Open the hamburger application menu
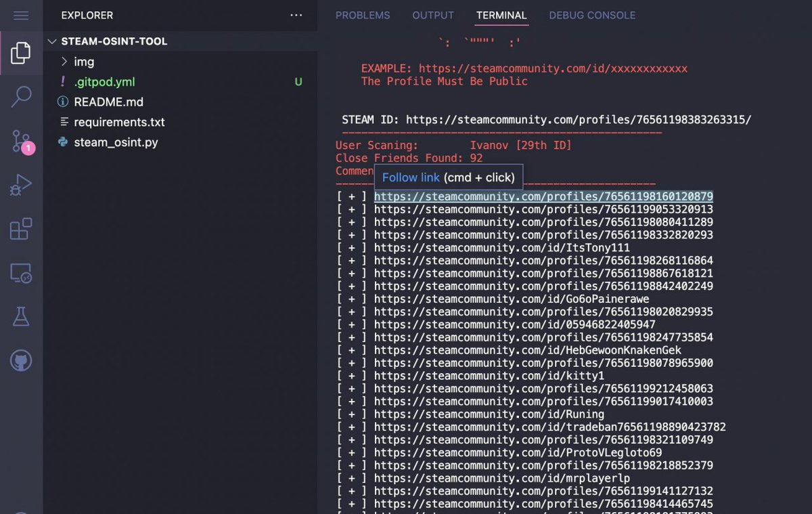This screenshot has width=812, height=514. 21,15
